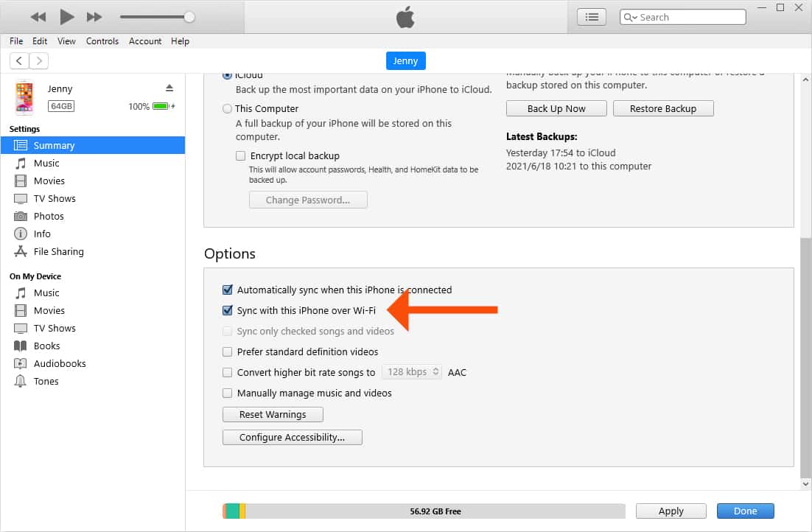
Task: Disable Sync with this iPhone over Wi-Fi
Action: [228, 310]
